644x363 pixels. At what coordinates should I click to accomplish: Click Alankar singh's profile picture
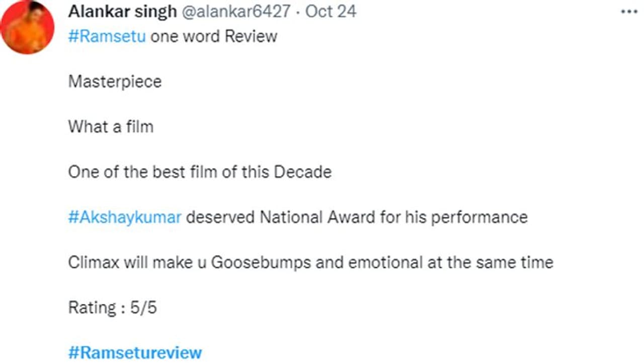[x=27, y=27]
